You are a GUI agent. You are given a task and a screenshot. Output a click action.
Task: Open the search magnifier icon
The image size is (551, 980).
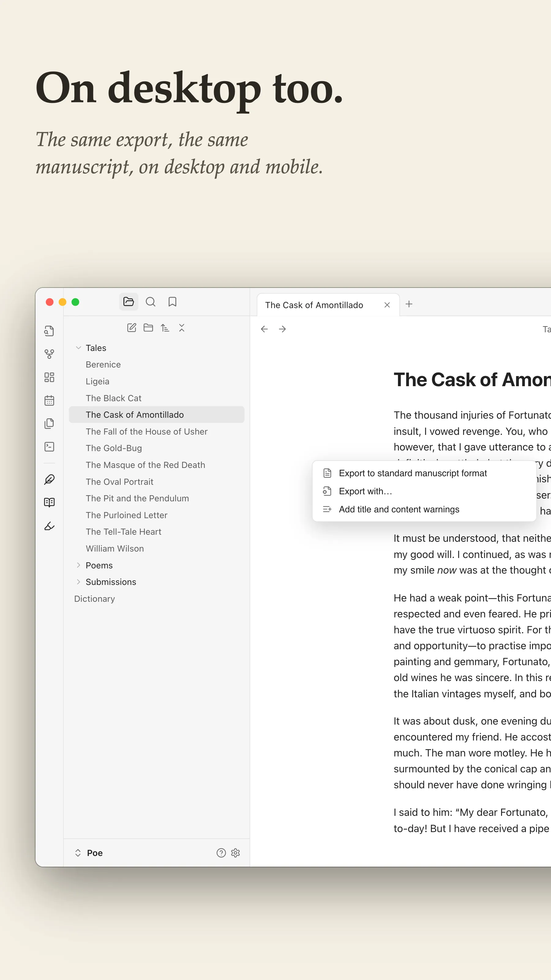tap(151, 302)
